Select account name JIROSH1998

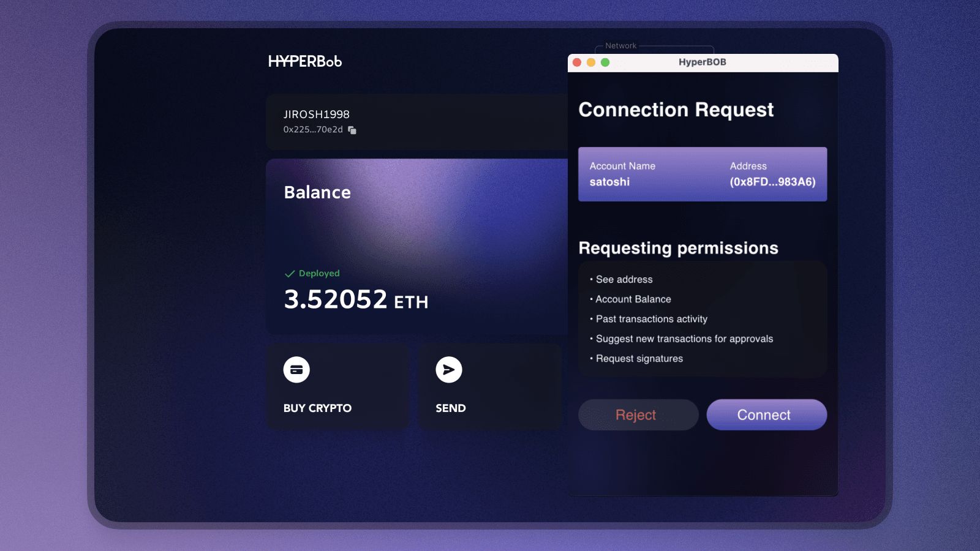[x=317, y=114]
